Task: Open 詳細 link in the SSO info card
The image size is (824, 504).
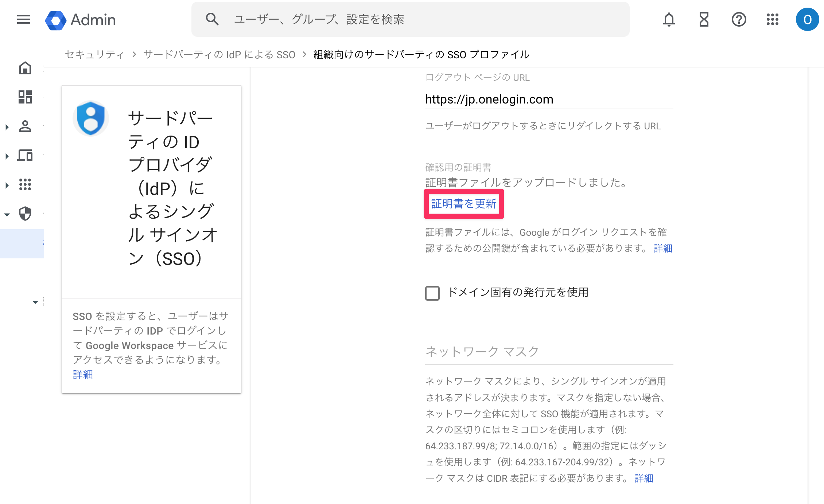Action: tap(83, 374)
